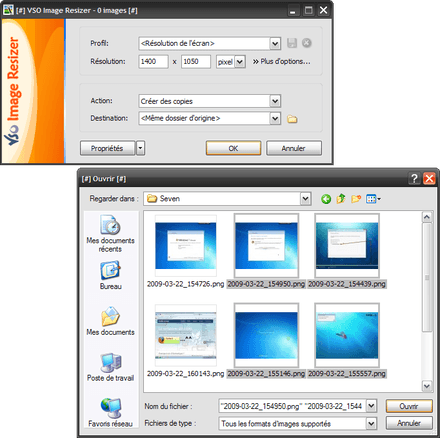This screenshot has height=438, width=440.
Task: Click the resolution width field showing 1400
Action: tap(153, 62)
